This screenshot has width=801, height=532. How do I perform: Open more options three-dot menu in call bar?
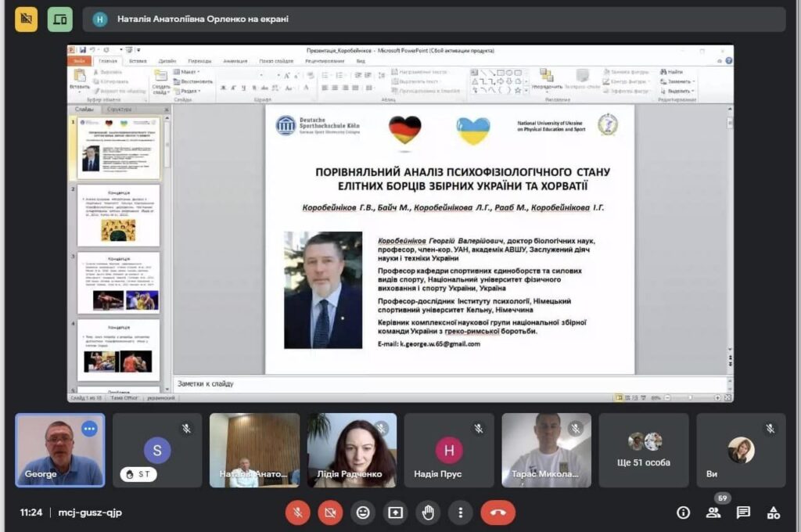click(461, 512)
